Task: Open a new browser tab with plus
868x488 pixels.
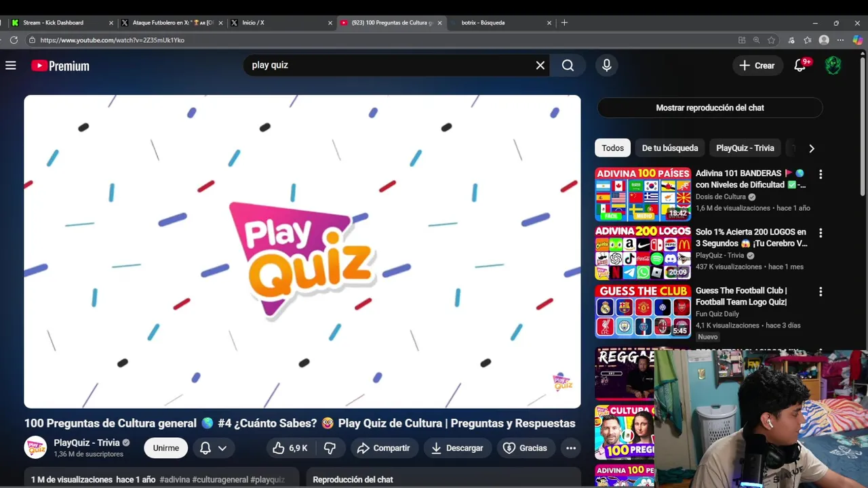Action: point(564,22)
